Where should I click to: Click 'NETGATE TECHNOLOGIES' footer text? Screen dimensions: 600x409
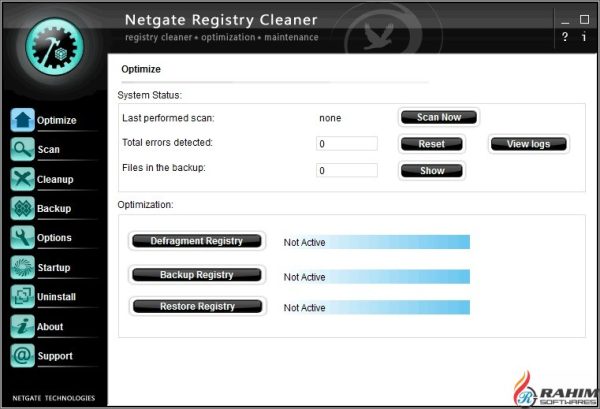[x=54, y=398]
